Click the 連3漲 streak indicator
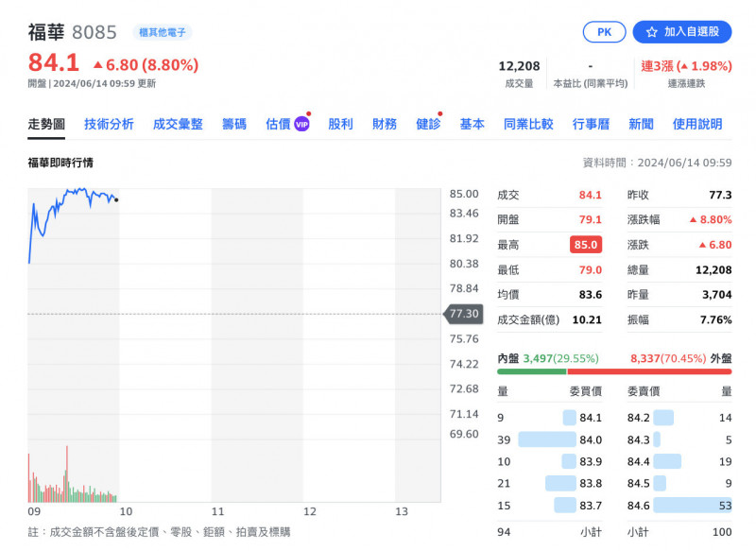The height and width of the screenshot is (551, 756). coord(686,66)
